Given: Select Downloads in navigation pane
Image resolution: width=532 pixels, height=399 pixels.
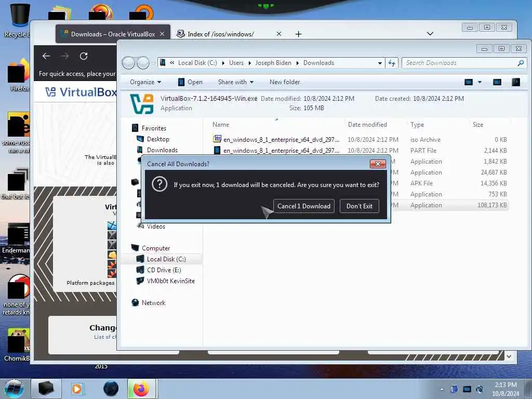Looking at the screenshot, I should (x=162, y=150).
